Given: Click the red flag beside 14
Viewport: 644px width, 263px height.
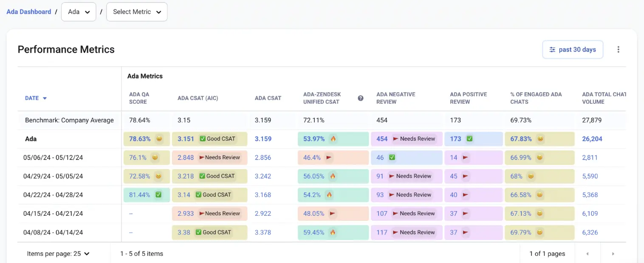Looking at the screenshot, I should click(465, 157).
